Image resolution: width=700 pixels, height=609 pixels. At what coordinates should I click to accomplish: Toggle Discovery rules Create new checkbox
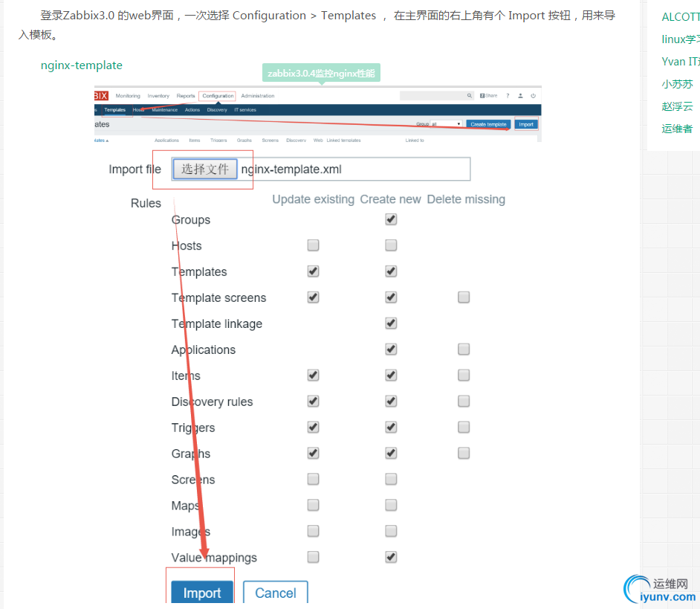click(391, 402)
